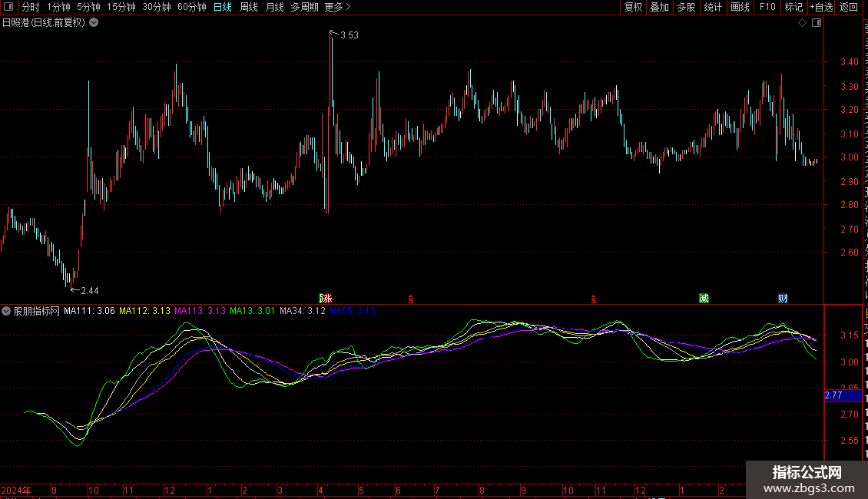Image resolution: width=868 pixels, height=499 pixels.
Task: Click the diamond icon near top right
Action: tap(802, 23)
